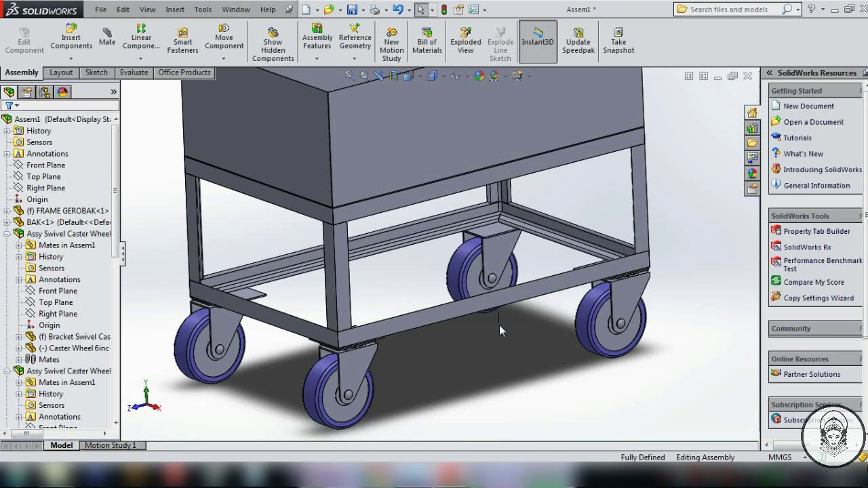Open PropertyManager tab icon

click(26, 92)
